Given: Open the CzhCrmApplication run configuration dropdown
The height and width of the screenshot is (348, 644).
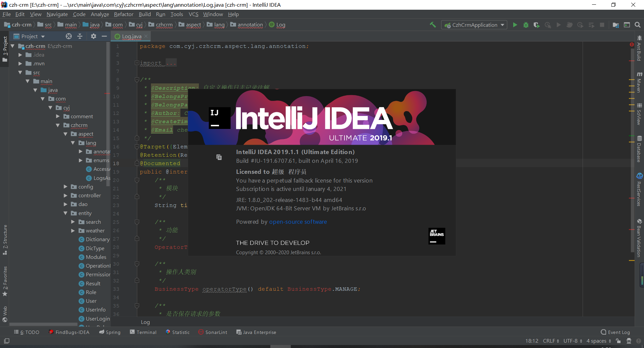Looking at the screenshot, I should coord(474,25).
